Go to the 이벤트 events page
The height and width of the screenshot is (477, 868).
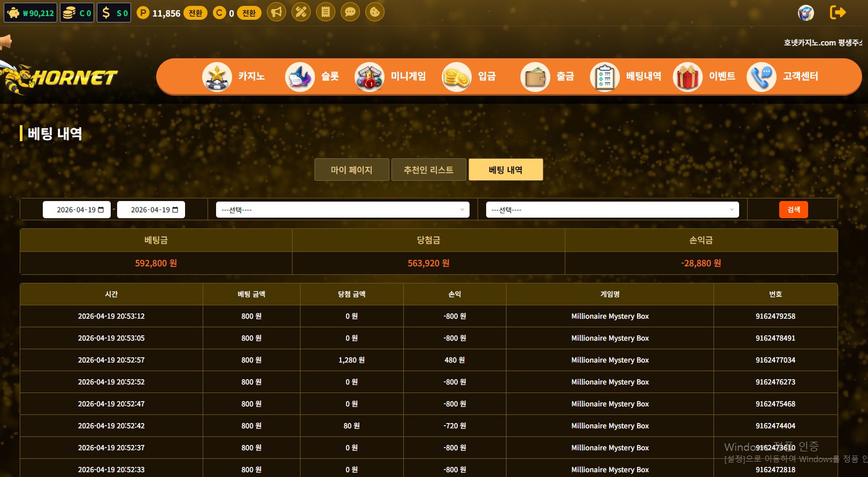coord(704,76)
